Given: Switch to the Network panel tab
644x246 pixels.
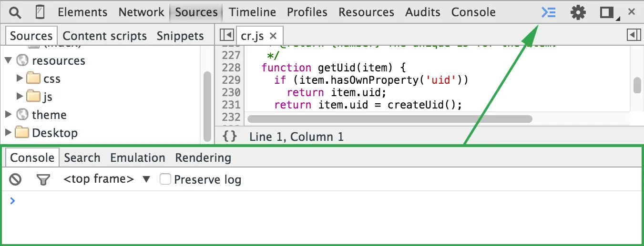Looking at the screenshot, I should click(141, 12).
